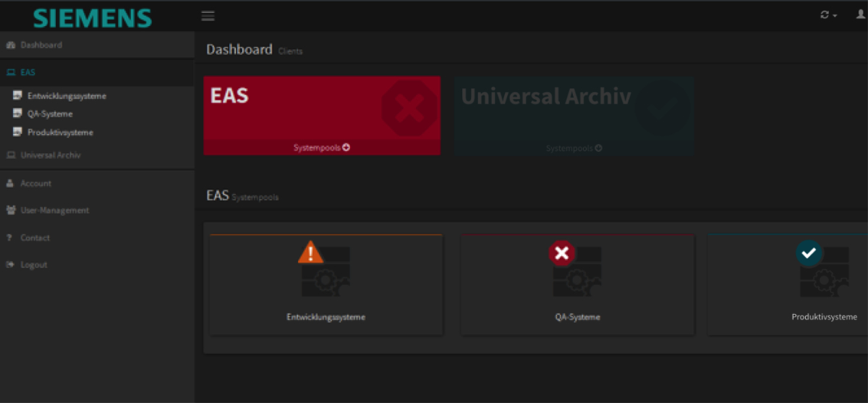Toggle the hamburger sidebar menu

point(208,16)
